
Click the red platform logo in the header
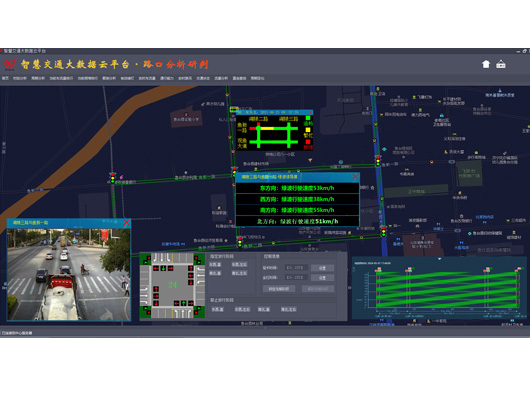coord(10,64)
